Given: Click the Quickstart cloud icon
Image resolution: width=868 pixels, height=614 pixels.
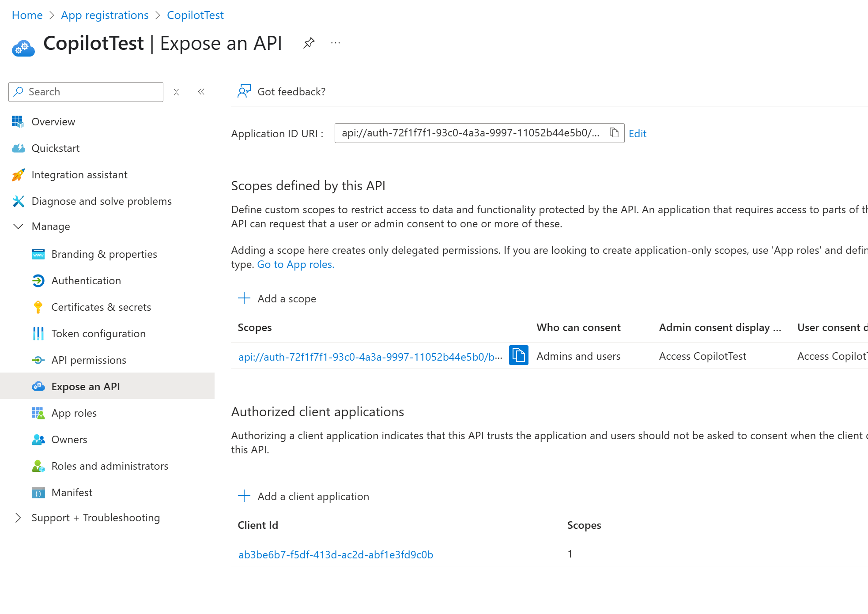Looking at the screenshot, I should pos(18,148).
